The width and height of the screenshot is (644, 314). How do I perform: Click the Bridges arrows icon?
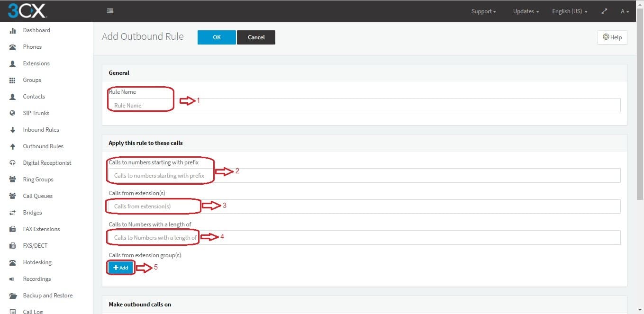tap(13, 213)
